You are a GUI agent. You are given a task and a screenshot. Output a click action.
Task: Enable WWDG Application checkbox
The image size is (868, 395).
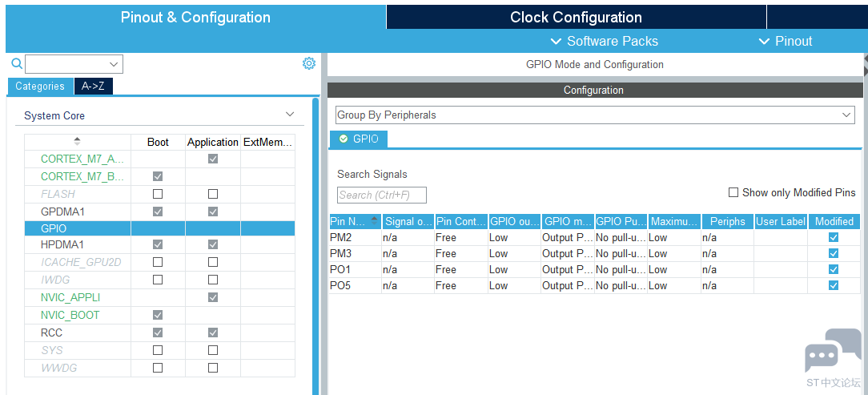pos(212,368)
